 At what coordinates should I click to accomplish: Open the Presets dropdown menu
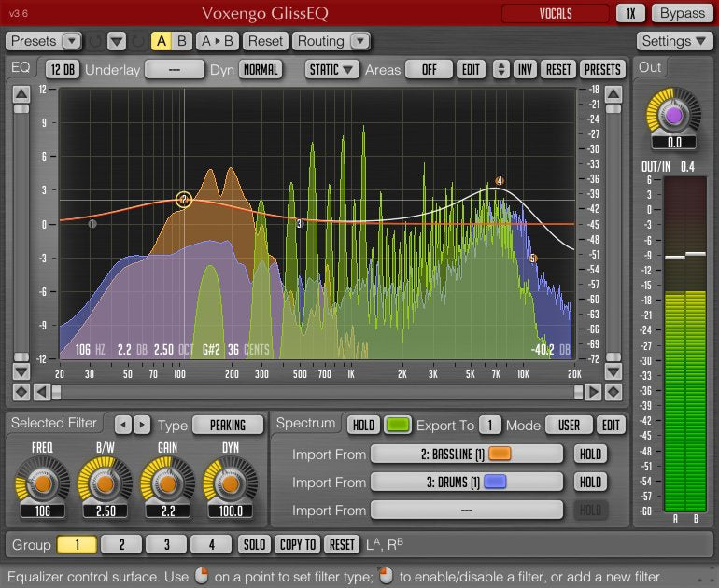pyautogui.click(x=44, y=41)
